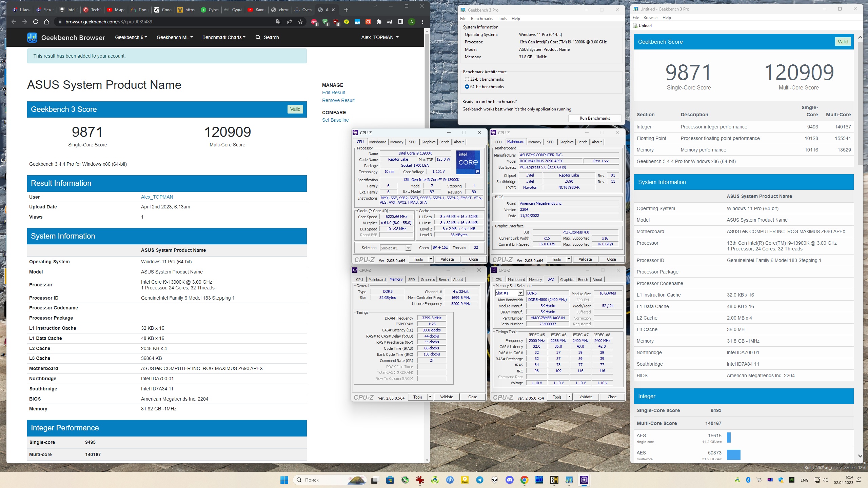The height and width of the screenshot is (488, 868).
Task: Open the Alex_TOPMAN account dropdown
Action: 380,37
